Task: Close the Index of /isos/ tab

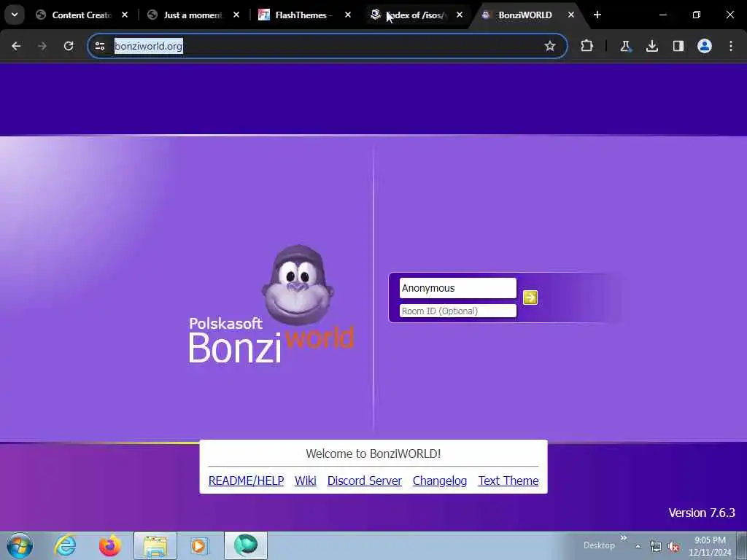Action: coord(460,15)
